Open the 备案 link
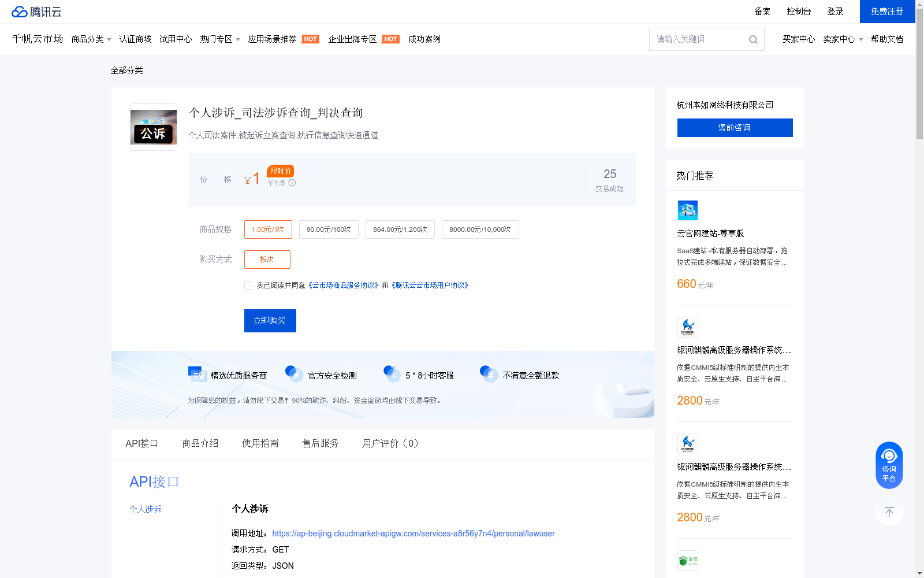The image size is (924, 578). tap(762, 12)
